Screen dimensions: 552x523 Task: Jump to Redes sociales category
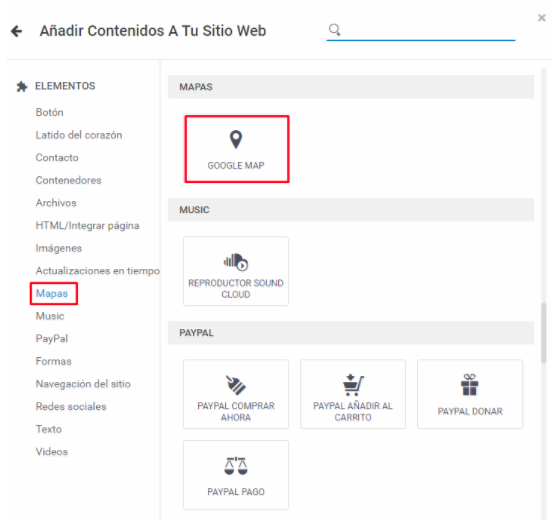(x=71, y=407)
